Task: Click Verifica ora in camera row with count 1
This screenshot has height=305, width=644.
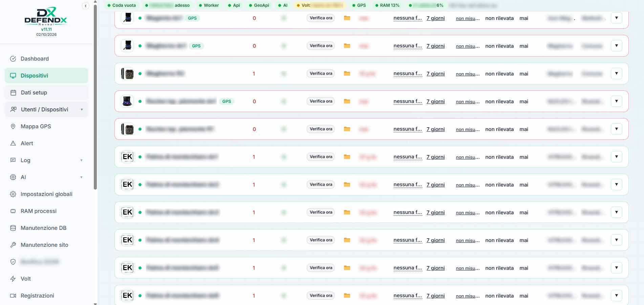Action: point(321,73)
